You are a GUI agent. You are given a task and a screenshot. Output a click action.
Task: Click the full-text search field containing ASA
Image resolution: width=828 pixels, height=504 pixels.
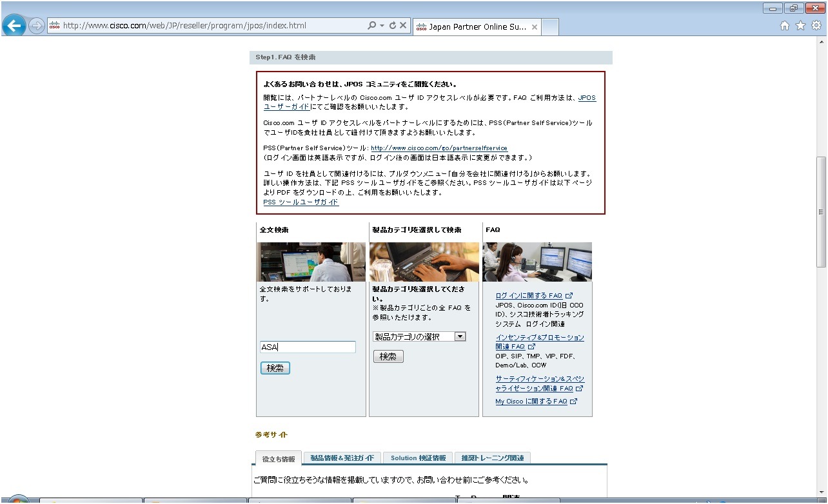[308, 347]
